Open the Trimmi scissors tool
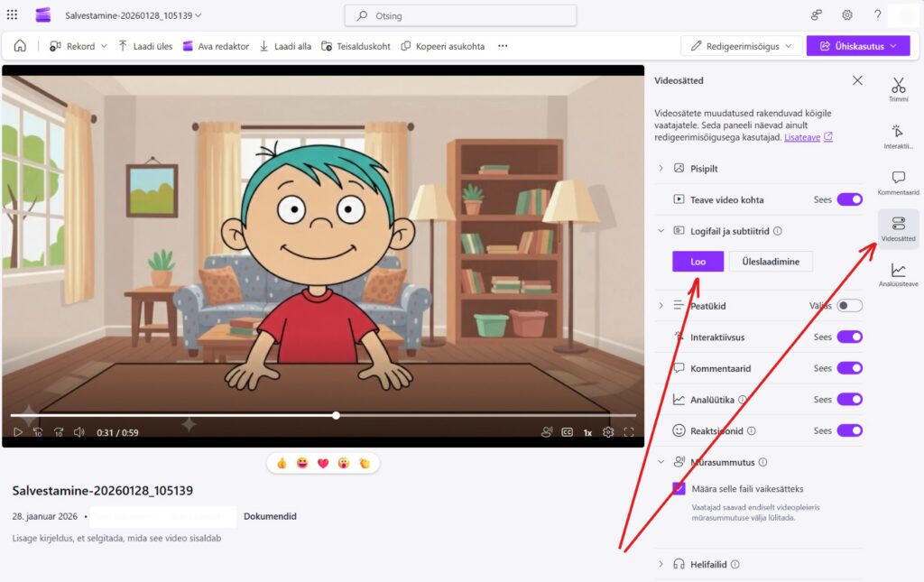 tap(898, 90)
